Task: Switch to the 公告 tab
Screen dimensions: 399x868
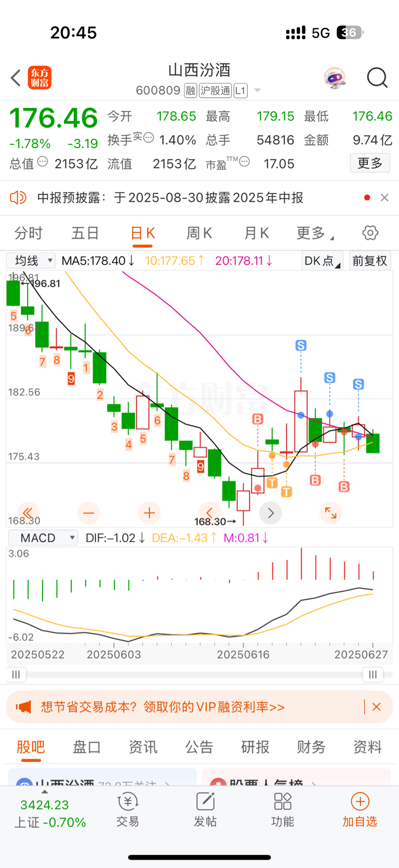Action: (x=199, y=747)
